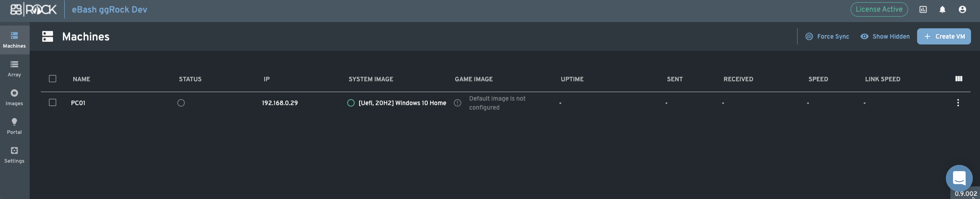Image resolution: width=980 pixels, height=199 pixels.
Task: Go to the Array sidebar section
Action: 14,69
